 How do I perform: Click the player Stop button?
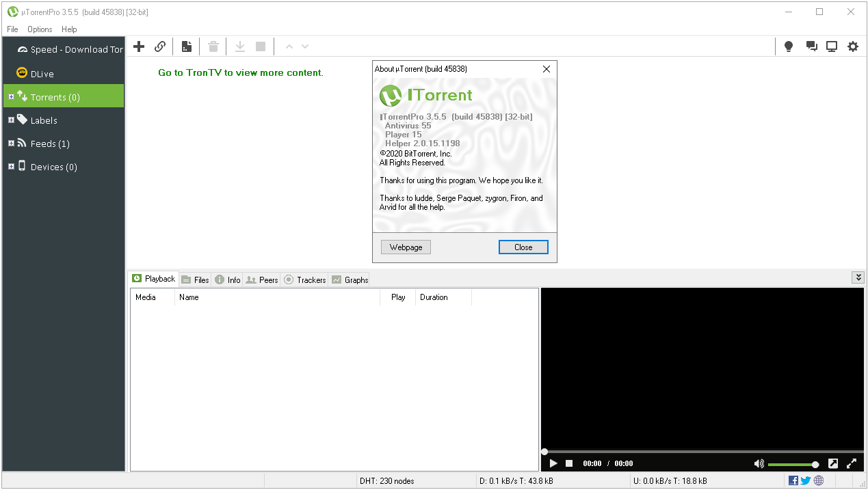point(568,463)
